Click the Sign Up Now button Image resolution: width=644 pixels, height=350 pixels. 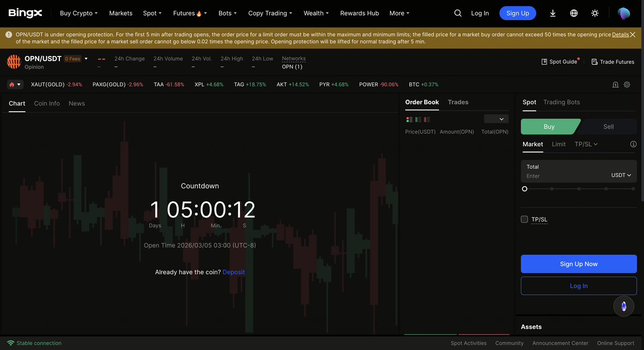coord(579,264)
